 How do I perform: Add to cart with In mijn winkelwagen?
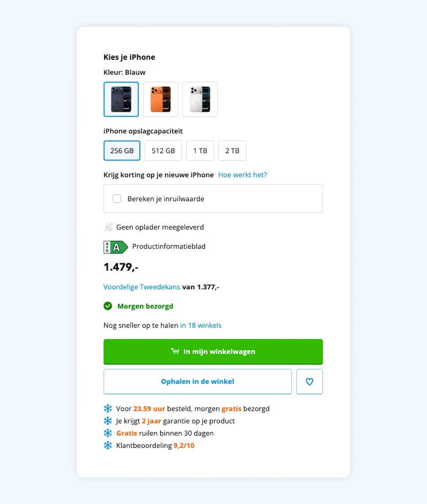click(213, 352)
